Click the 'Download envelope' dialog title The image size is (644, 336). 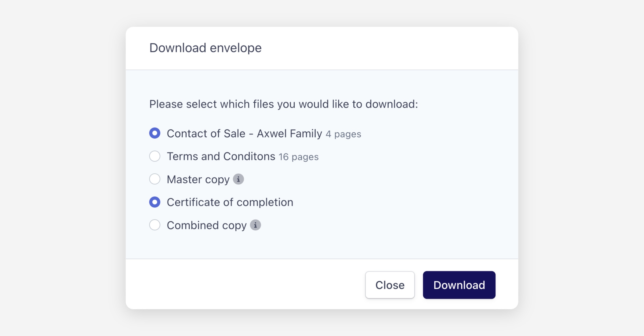click(x=205, y=48)
